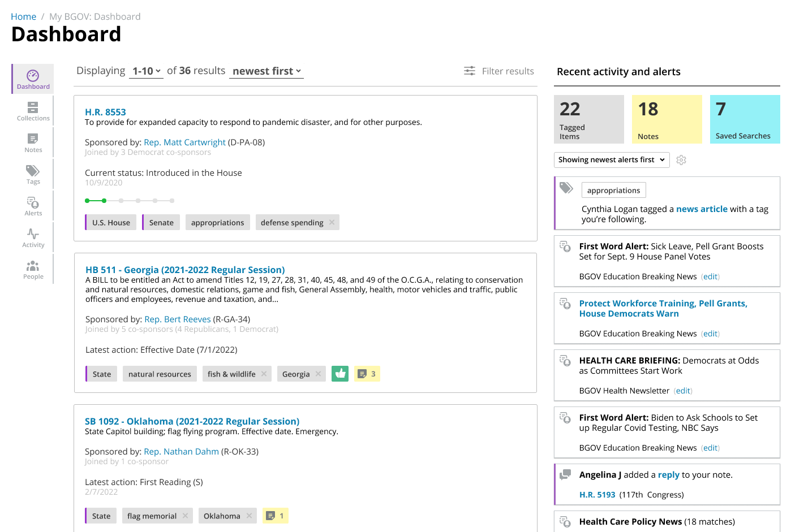Viewport: 791px width, 532px height.
Task: Select the Notes icon in the sidebar
Action: [32, 142]
